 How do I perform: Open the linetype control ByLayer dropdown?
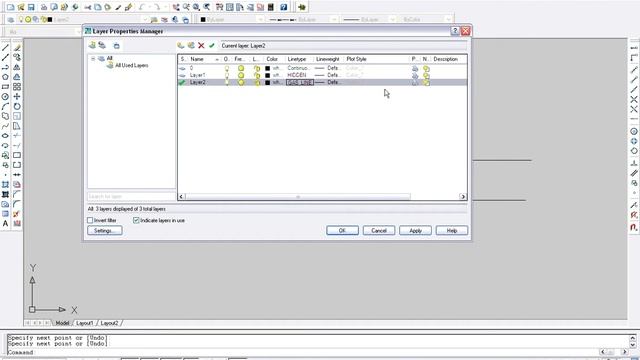coord(334,19)
